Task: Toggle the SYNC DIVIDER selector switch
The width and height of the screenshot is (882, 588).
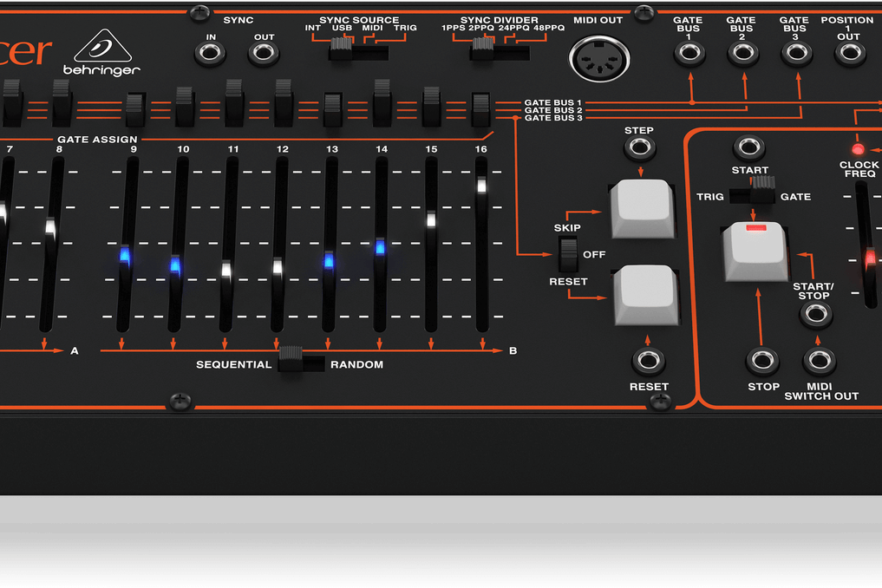Action: click(x=500, y=50)
